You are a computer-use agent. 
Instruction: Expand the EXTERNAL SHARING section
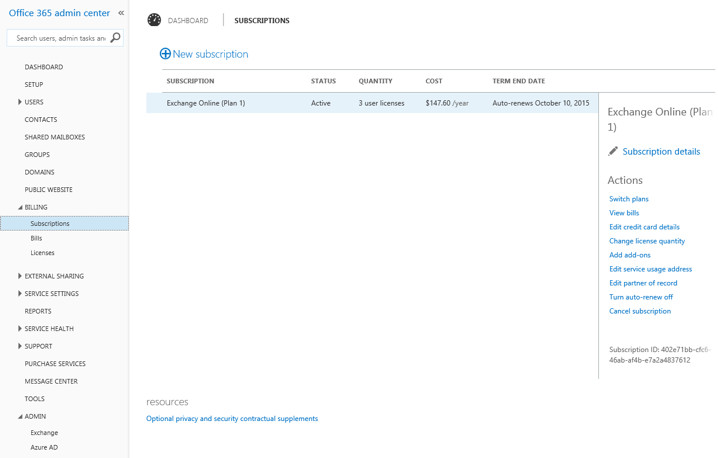[20, 276]
